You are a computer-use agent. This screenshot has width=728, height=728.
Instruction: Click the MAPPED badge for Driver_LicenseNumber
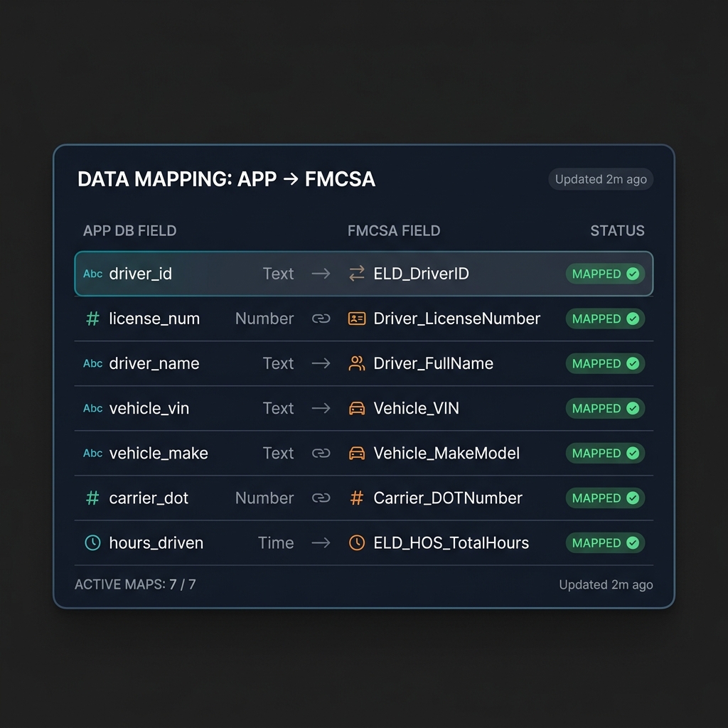(x=605, y=318)
